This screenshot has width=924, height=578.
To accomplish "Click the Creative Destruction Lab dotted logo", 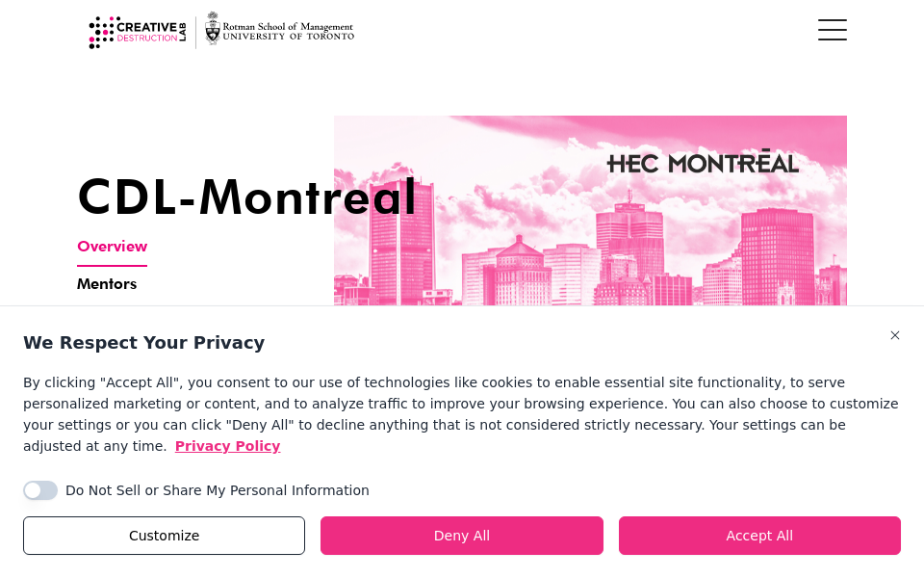I will [102, 31].
